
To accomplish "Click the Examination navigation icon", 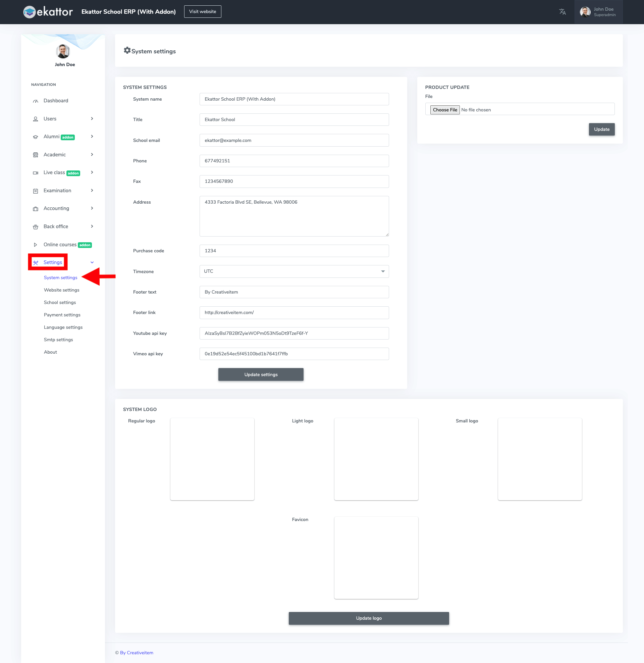I will coord(36,191).
